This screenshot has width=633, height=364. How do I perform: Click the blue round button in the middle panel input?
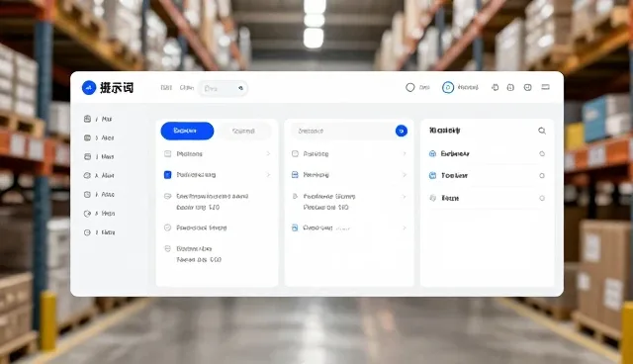[x=402, y=131]
